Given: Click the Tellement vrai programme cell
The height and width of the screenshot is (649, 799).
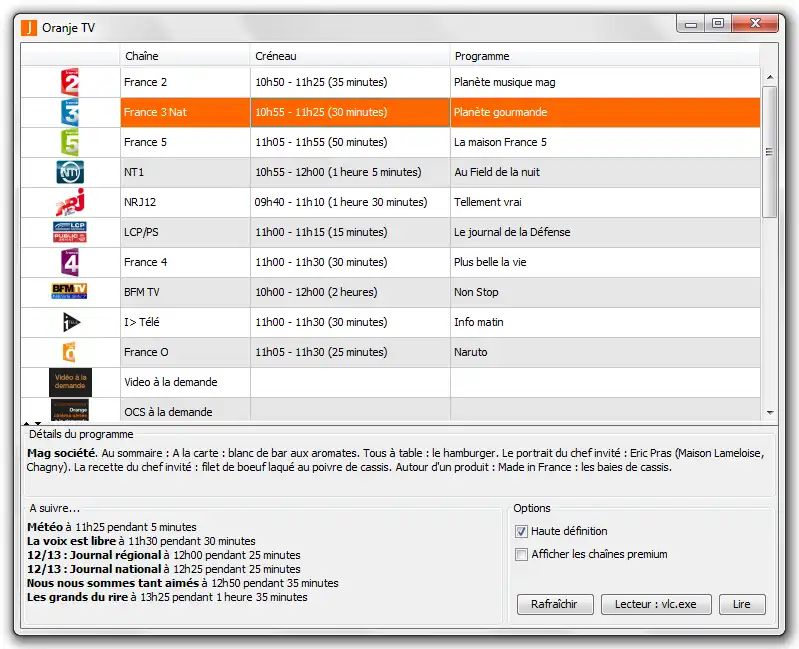Looking at the screenshot, I should coord(605,202).
